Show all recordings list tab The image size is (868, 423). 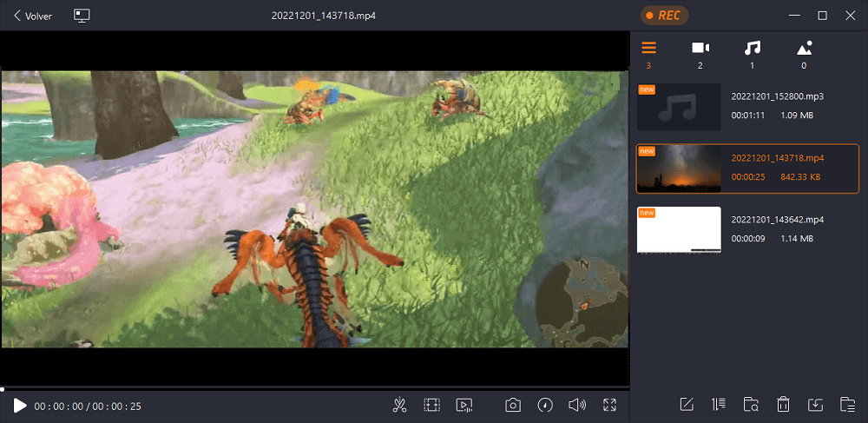[x=648, y=54]
